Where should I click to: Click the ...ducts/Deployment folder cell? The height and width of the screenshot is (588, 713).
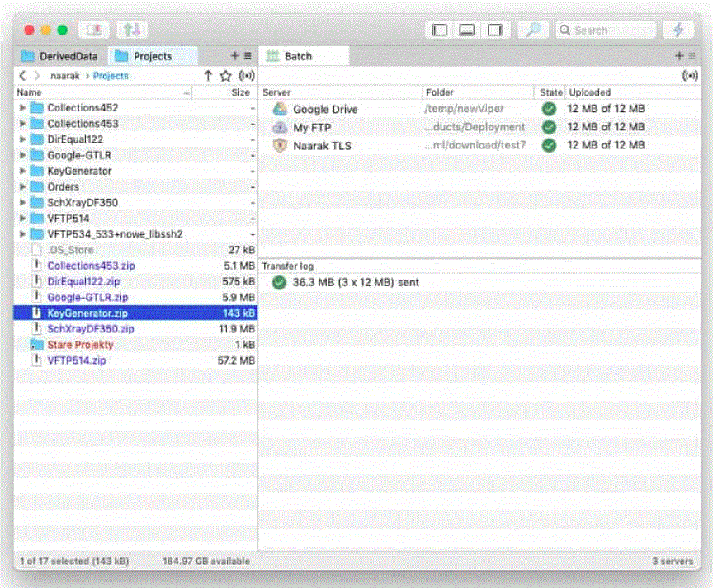[475, 127]
